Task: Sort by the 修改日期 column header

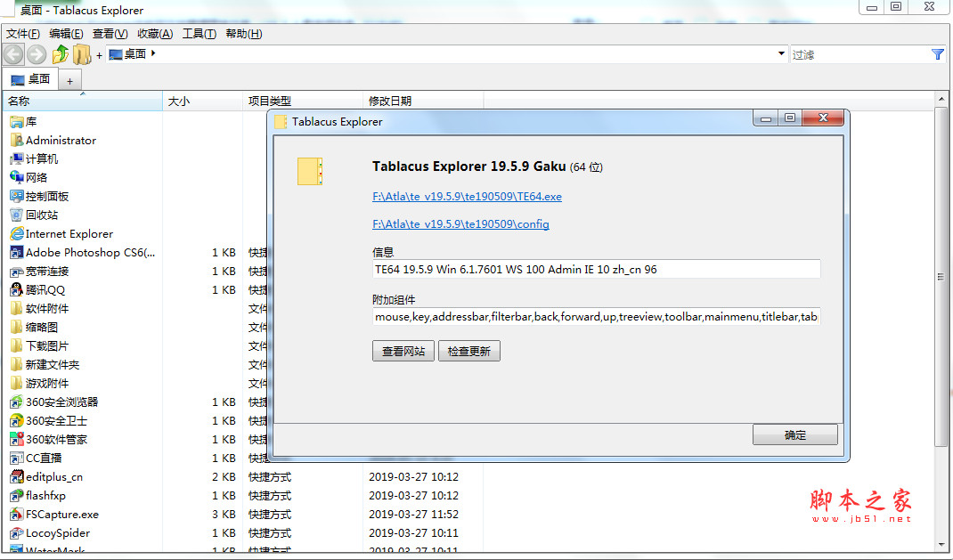Action: pyautogui.click(x=423, y=101)
